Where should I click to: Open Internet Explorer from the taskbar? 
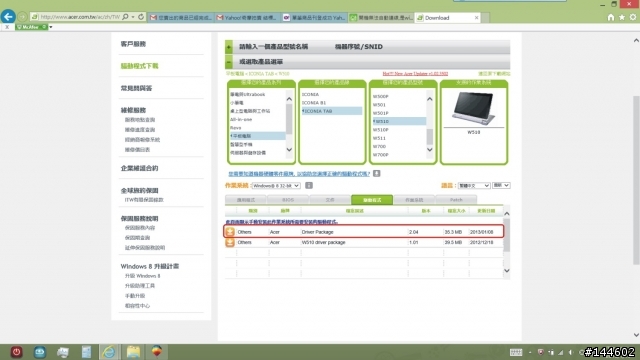tap(109, 352)
